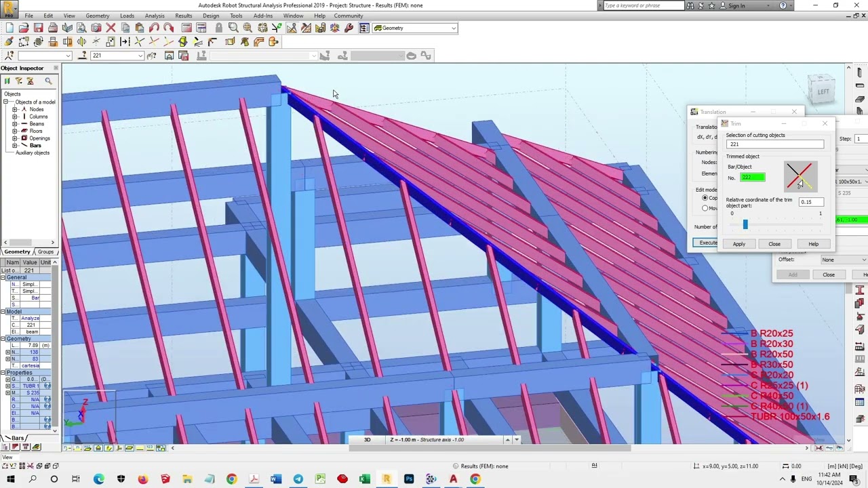Click the relative coordinate 0.15 field
This screenshot has width=868, height=488.
click(x=810, y=202)
